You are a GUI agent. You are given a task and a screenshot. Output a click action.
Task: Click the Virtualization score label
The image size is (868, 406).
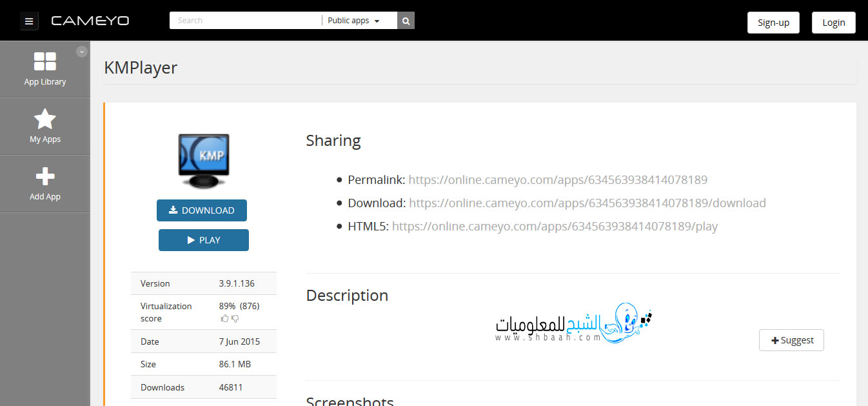click(166, 312)
